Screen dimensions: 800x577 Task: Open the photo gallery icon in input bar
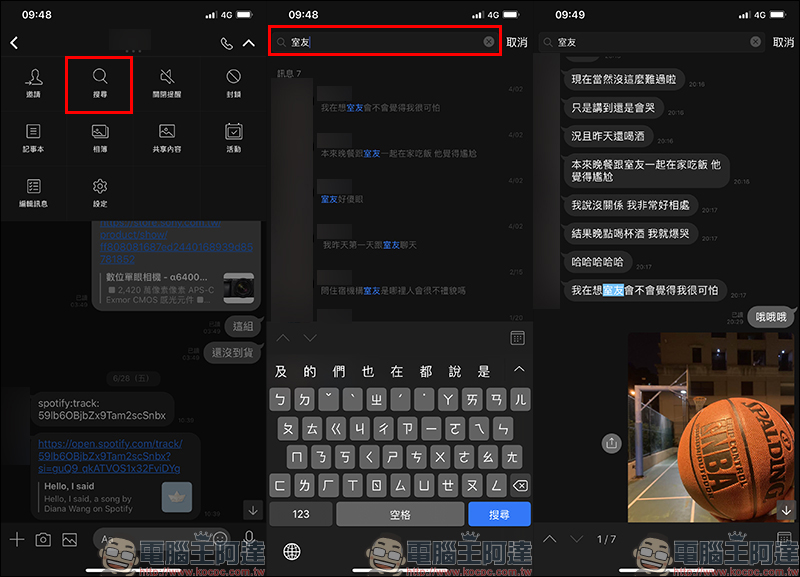(x=69, y=539)
